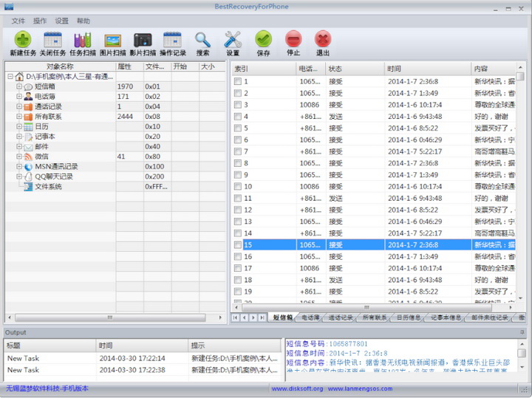Image resolution: width=532 pixels, height=398 pixels.
Task: Click the tree panel horizontal scrollbar thumb
Action: point(110,318)
